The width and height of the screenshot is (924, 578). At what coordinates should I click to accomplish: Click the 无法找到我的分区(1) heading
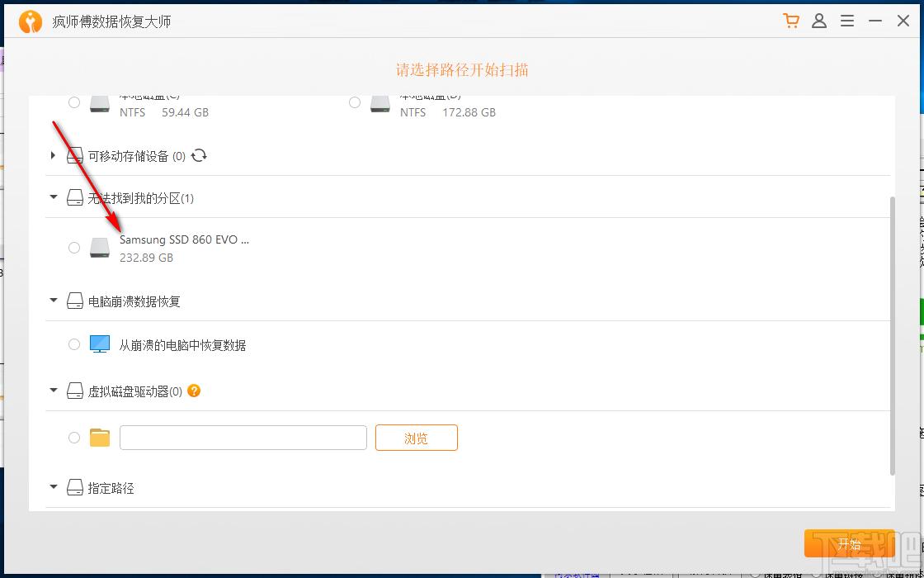click(141, 199)
